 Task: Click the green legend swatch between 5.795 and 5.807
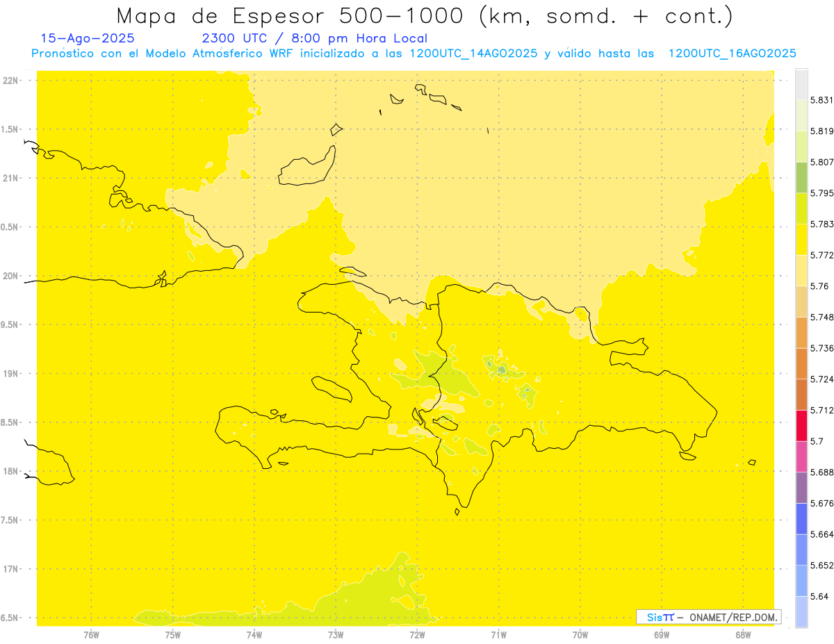pos(801,177)
